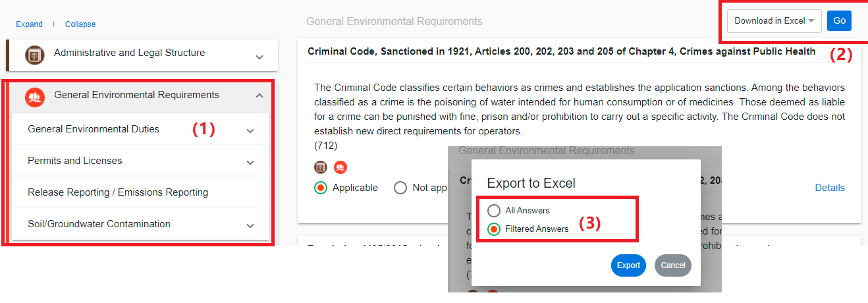Open General Environmental Requirements section label
This screenshot has width=868, height=303.
(x=137, y=95)
